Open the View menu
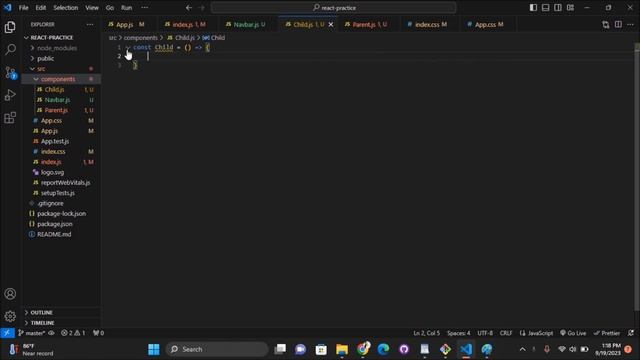 [x=92, y=7]
